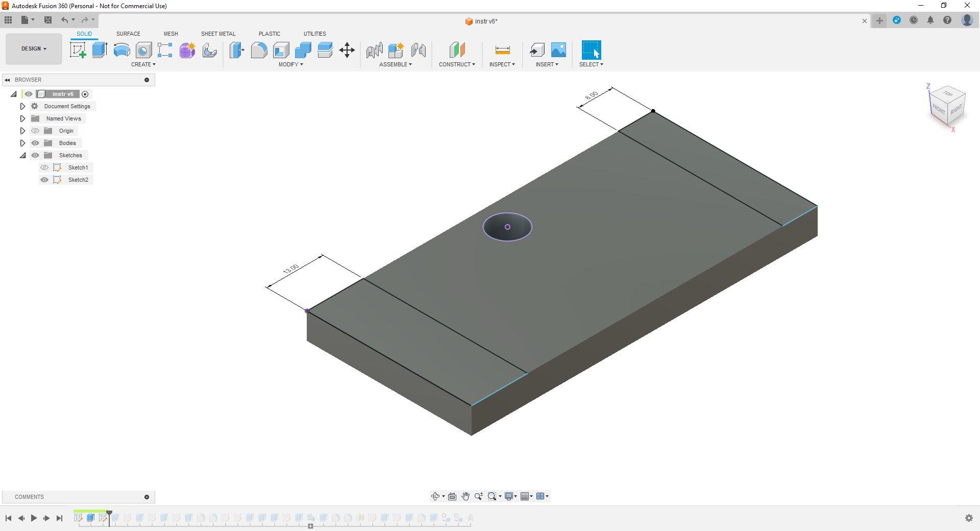Select the Hole tool

(143, 50)
